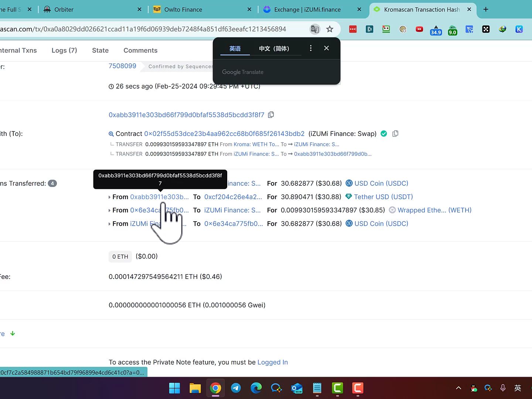Open File Explorer from taskbar

pos(195,388)
